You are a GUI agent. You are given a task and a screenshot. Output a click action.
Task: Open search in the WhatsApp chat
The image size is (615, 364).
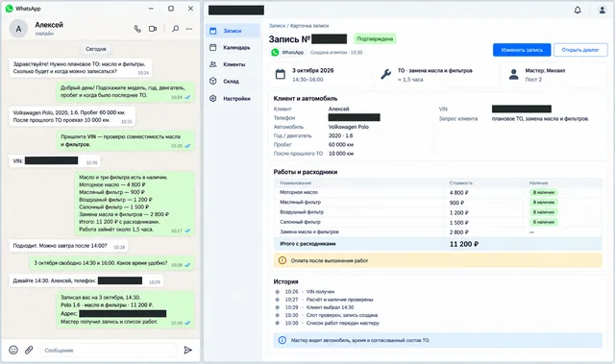(175, 29)
